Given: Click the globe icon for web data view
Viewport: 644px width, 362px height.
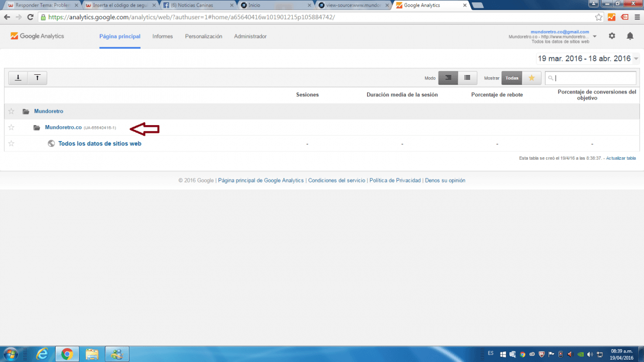Looking at the screenshot, I should (52, 143).
